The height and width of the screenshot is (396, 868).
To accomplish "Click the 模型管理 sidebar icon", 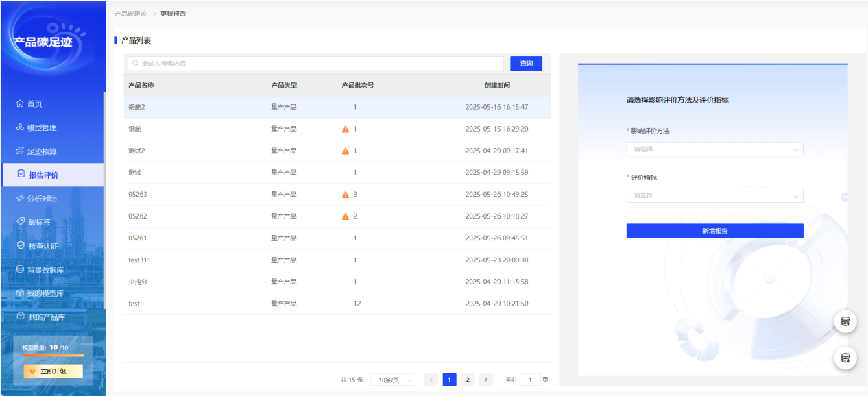I will (x=20, y=128).
